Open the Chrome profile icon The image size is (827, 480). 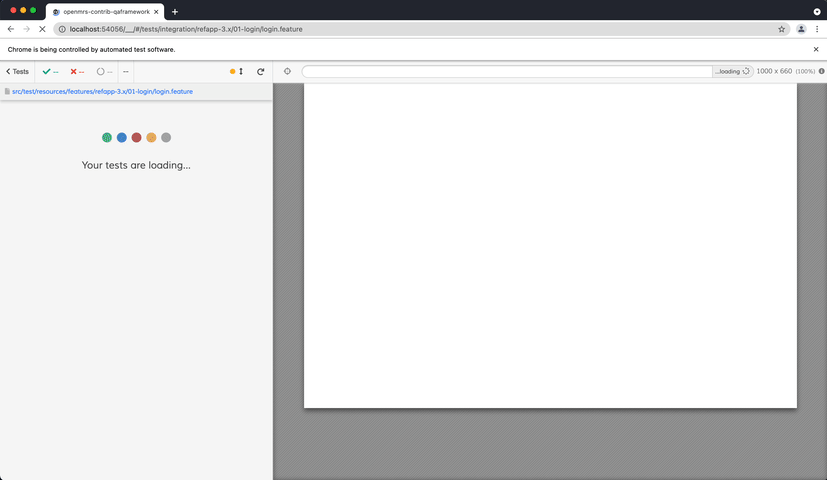click(801, 29)
